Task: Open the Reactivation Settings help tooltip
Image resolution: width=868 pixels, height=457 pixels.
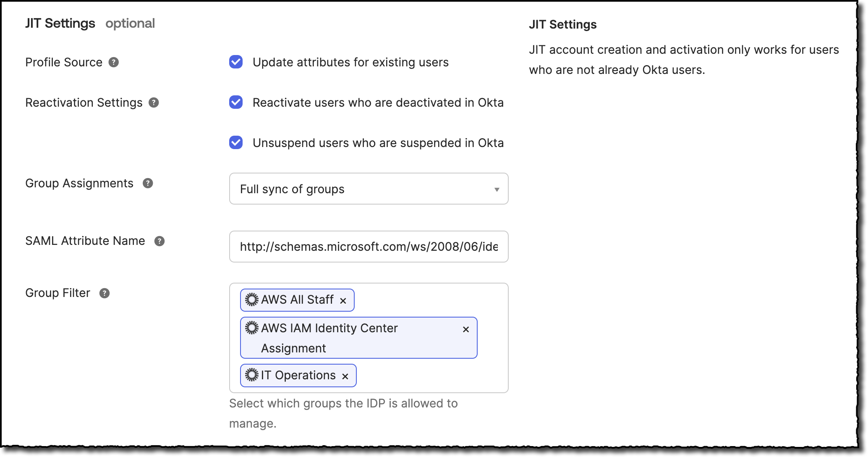Action: coord(153,102)
